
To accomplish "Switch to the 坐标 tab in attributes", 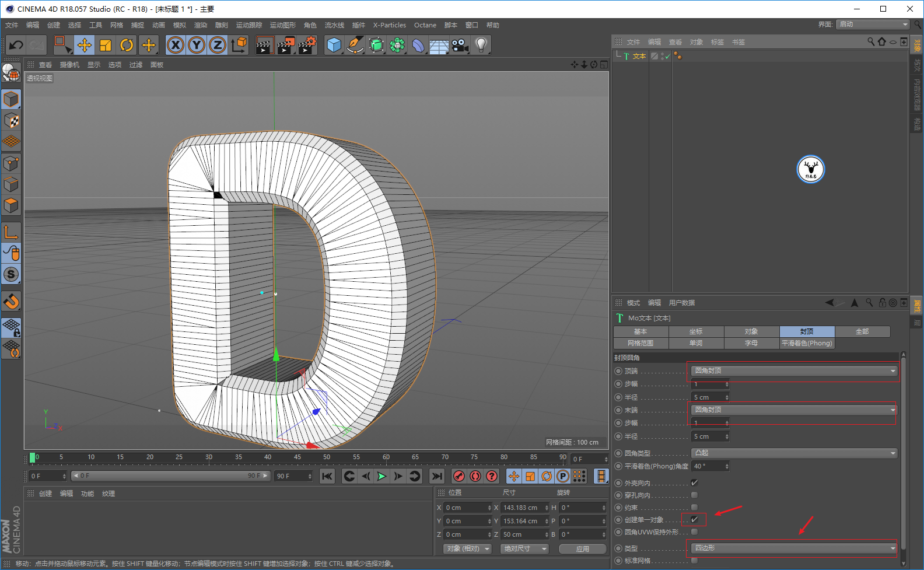I will pos(696,331).
